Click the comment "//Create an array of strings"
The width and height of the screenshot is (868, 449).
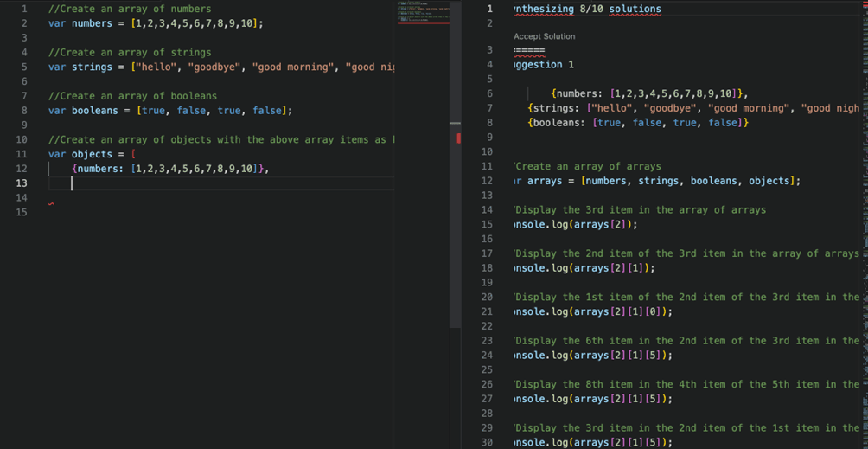[130, 53]
